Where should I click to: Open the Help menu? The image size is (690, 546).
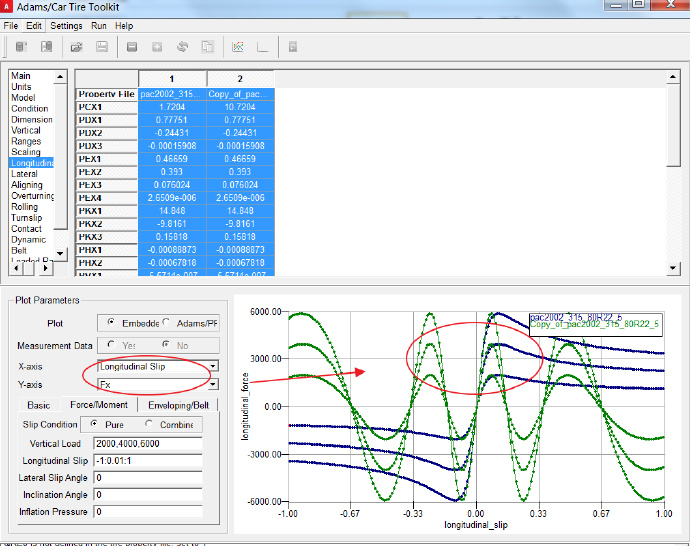124,26
